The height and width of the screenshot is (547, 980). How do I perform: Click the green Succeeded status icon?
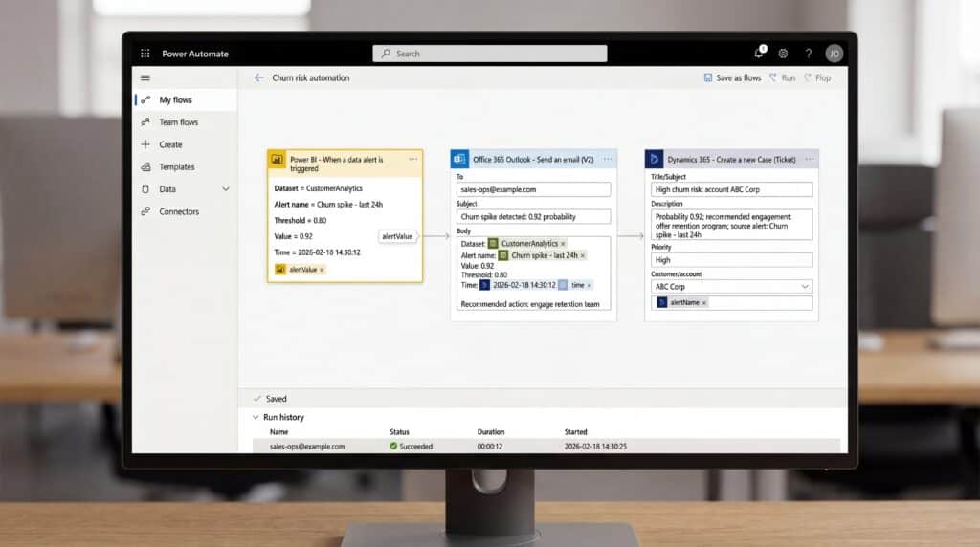[x=393, y=446]
